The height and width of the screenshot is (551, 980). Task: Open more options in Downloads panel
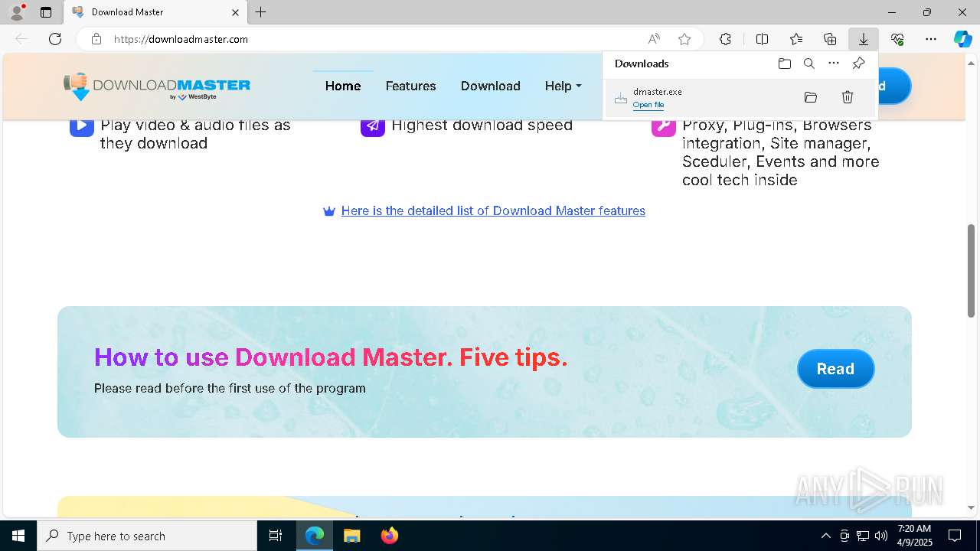(x=834, y=64)
